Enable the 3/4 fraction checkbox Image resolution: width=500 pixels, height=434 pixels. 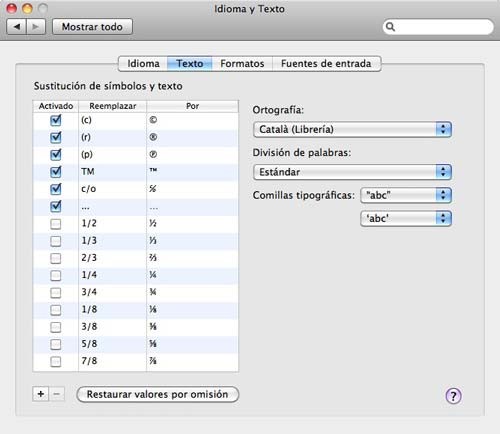click(56, 293)
